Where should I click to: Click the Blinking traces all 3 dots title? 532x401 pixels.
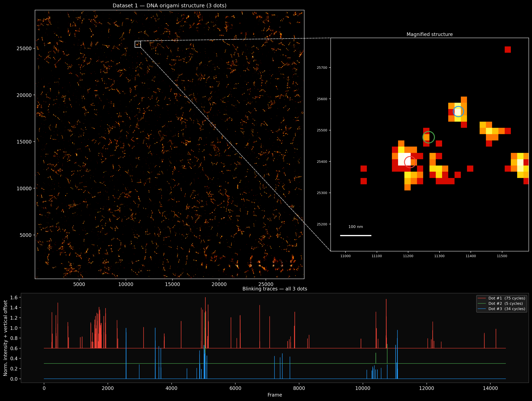[275, 289]
